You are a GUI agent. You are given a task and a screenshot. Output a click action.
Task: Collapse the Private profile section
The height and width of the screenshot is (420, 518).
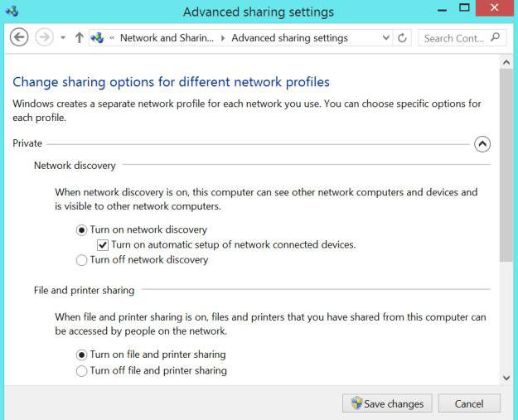click(x=482, y=144)
